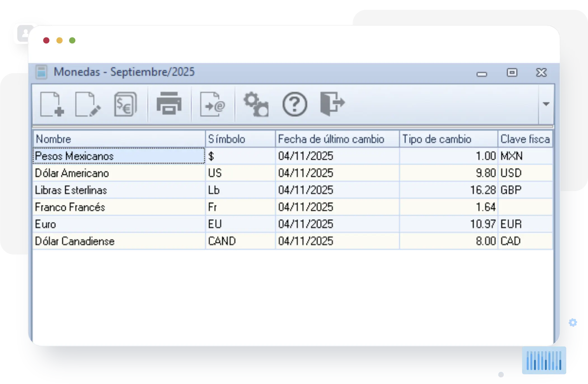Click the CAD fiscal key cell
The height and width of the screenshot is (384, 588).
click(x=525, y=241)
